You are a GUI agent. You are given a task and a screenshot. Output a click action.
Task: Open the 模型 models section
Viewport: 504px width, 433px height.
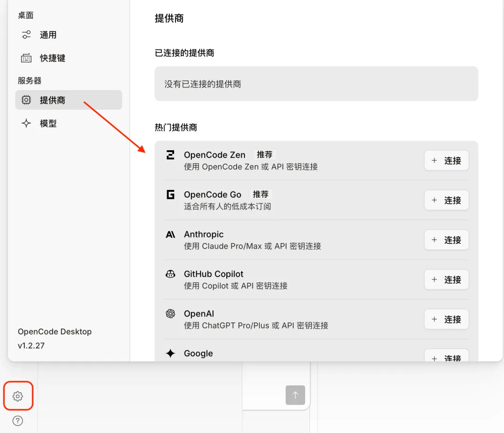coord(69,123)
